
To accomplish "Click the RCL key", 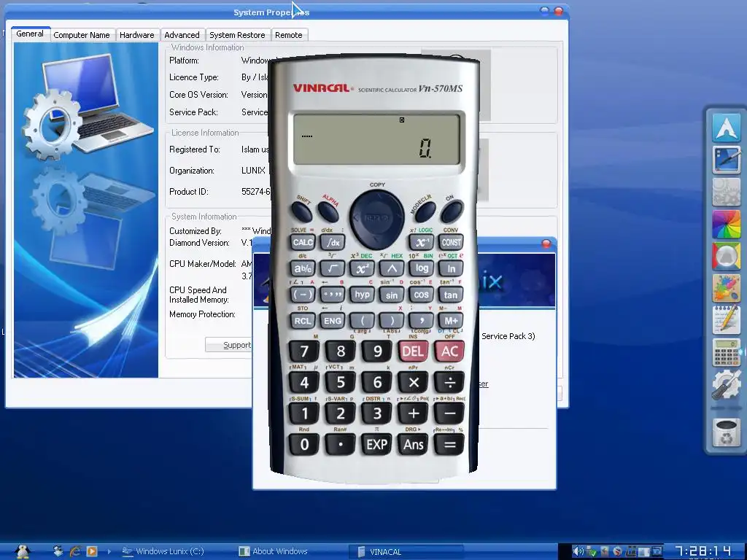I will [x=303, y=321].
